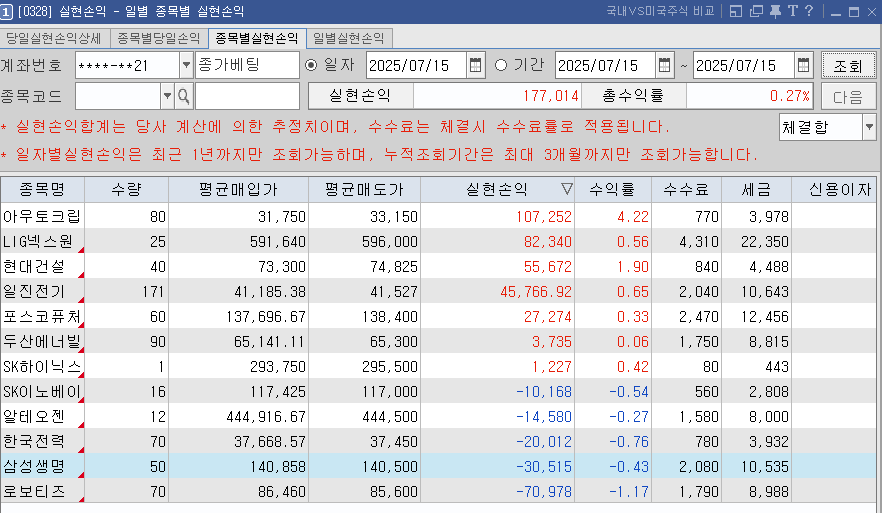Viewport: 882px width, 513px height.
Task: Select the 기간 radio button
Action: click(x=501, y=66)
